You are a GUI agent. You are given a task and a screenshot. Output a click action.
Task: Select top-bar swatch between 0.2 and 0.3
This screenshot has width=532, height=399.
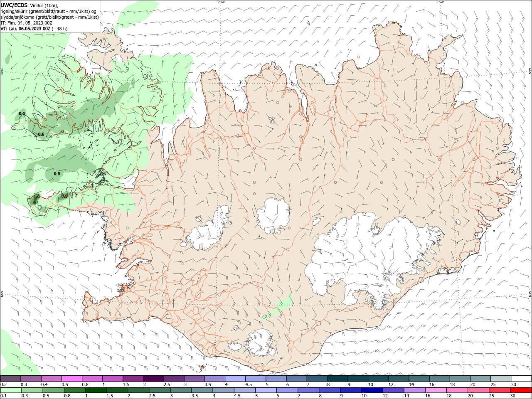point(11,379)
